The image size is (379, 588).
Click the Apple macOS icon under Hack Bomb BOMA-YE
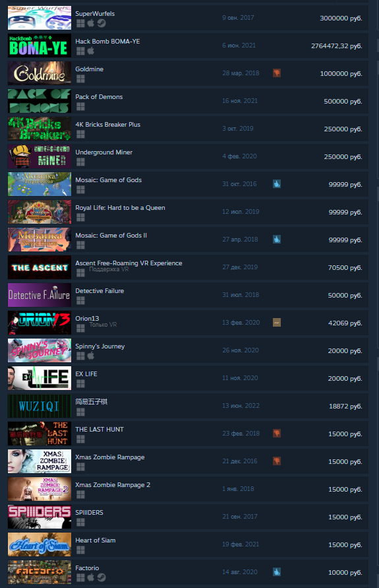[x=91, y=51]
